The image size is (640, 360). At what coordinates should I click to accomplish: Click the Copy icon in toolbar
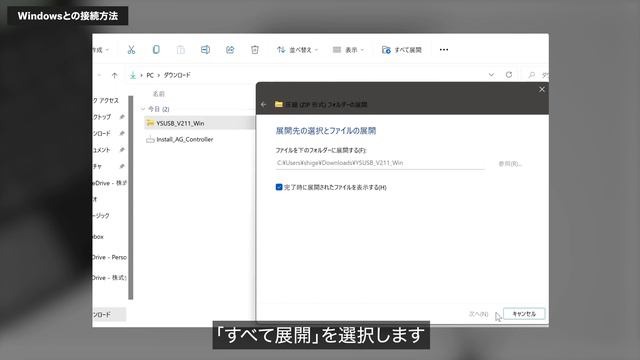156,50
